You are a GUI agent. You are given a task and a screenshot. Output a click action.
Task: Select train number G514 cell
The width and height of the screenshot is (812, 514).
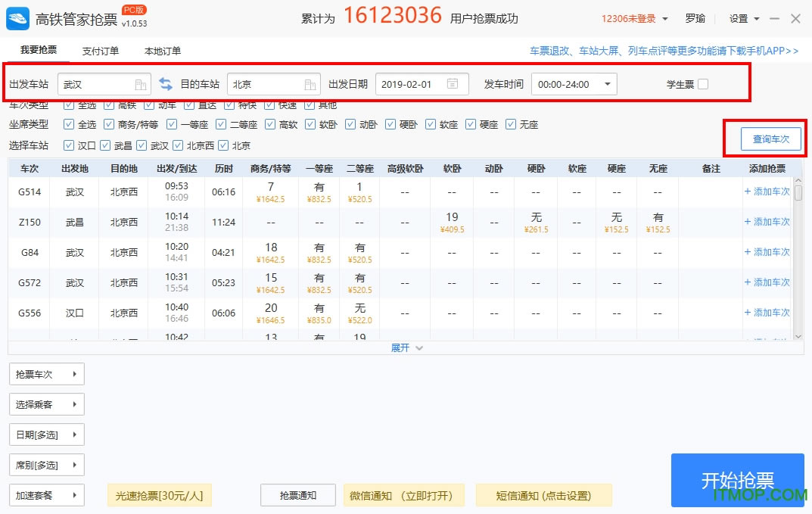30,192
